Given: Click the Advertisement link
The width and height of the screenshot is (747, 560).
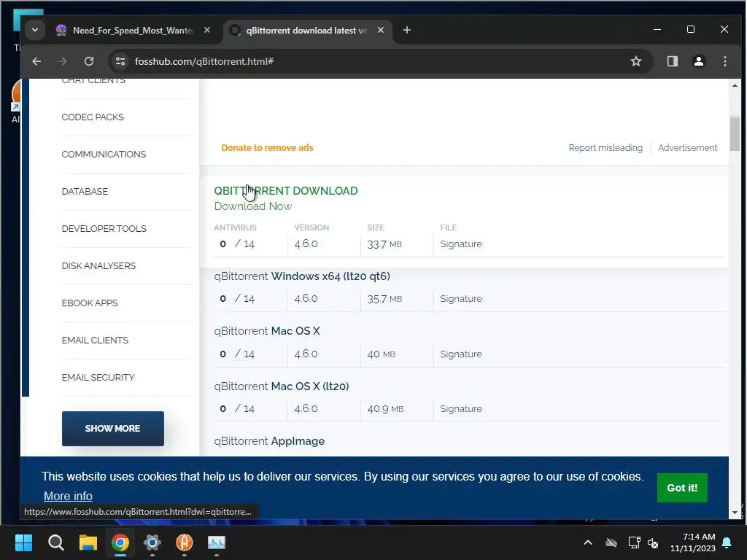Looking at the screenshot, I should pyautogui.click(x=687, y=147).
